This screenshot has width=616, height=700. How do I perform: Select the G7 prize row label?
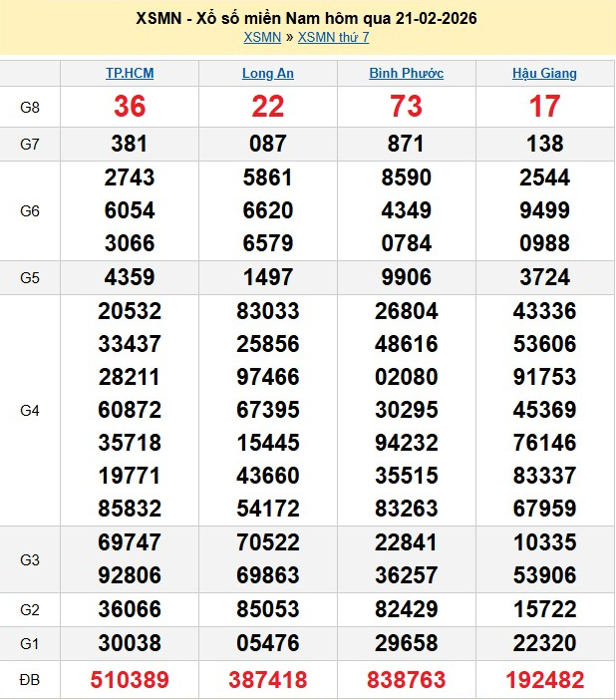(x=30, y=145)
